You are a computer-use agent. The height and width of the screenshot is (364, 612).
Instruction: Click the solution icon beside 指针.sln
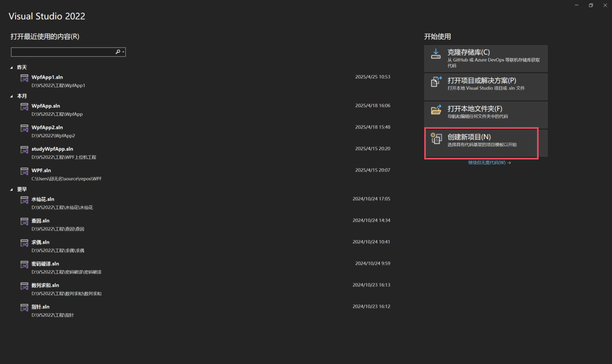24,307
